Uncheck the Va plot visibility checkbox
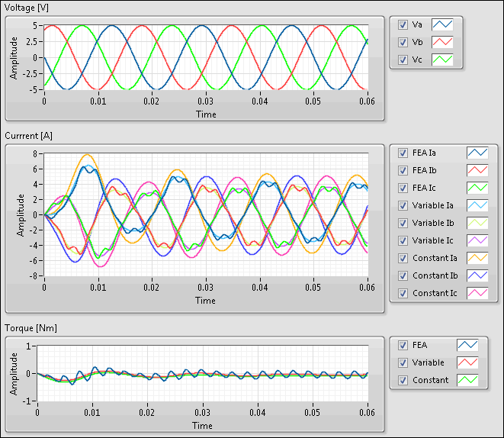Image resolution: width=504 pixels, height=438 pixels. tap(403, 24)
